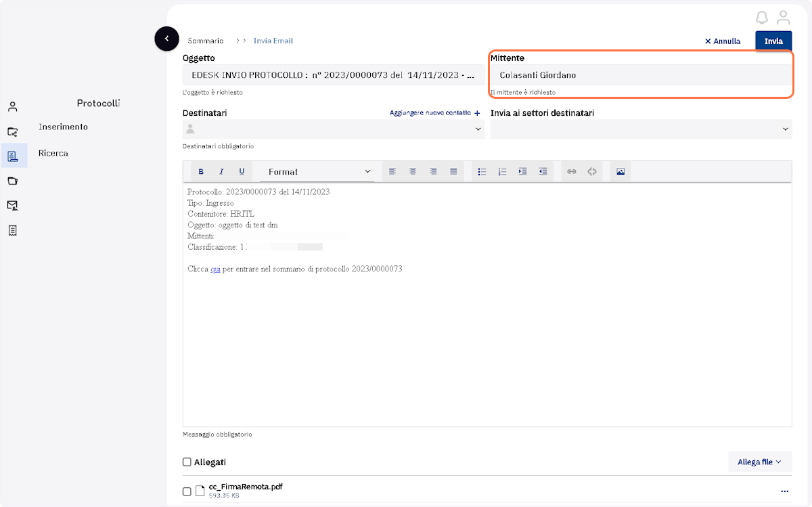Open the Allega file dropdown
This screenshot has height=507, width=812.
point(759,462)
